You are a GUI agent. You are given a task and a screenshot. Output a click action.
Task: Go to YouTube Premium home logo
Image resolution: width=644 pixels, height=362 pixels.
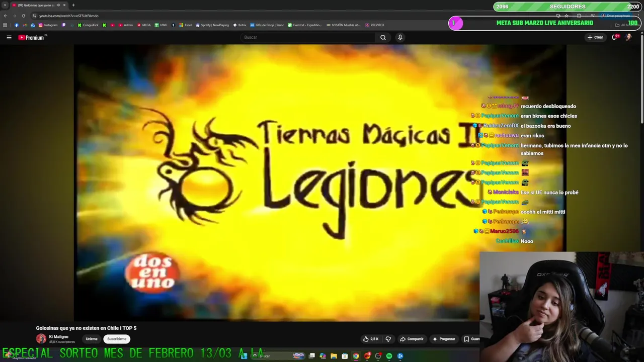coord(32,37)
